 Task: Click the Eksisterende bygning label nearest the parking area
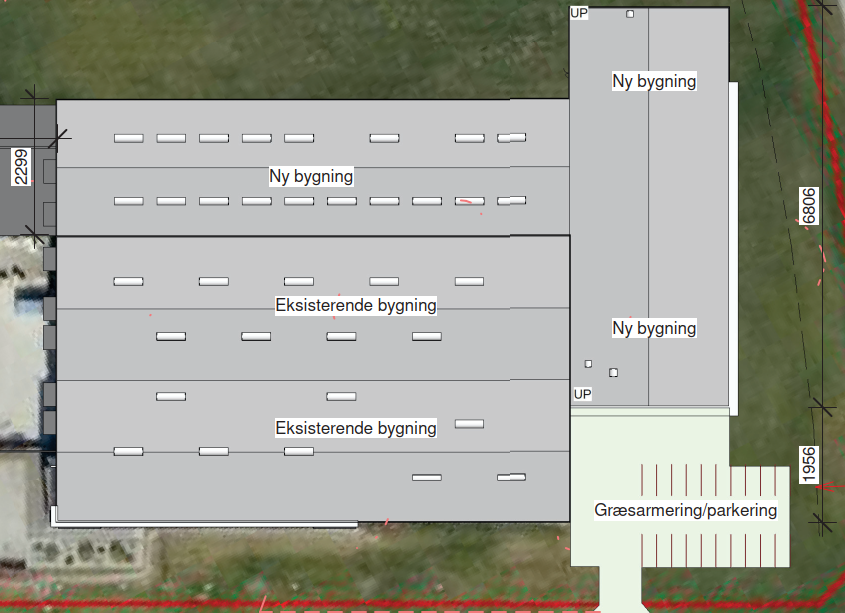[356, 428]
